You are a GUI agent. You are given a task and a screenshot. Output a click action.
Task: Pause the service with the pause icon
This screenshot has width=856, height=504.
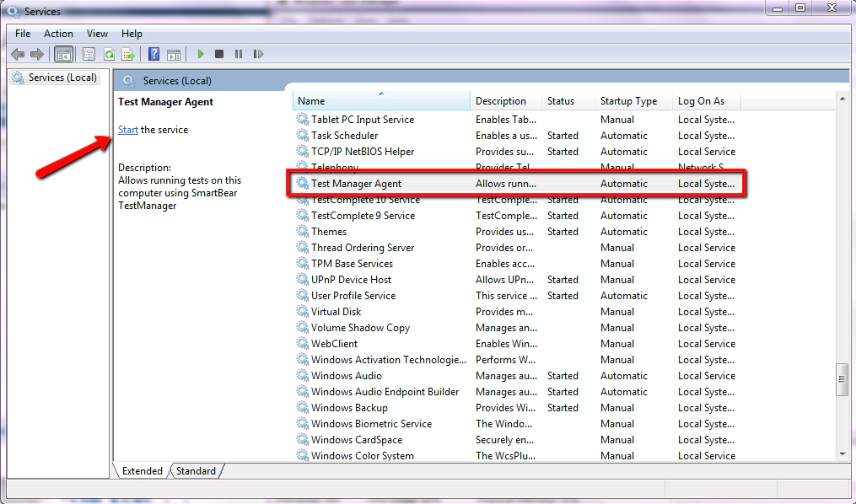[x=239, y=54]
